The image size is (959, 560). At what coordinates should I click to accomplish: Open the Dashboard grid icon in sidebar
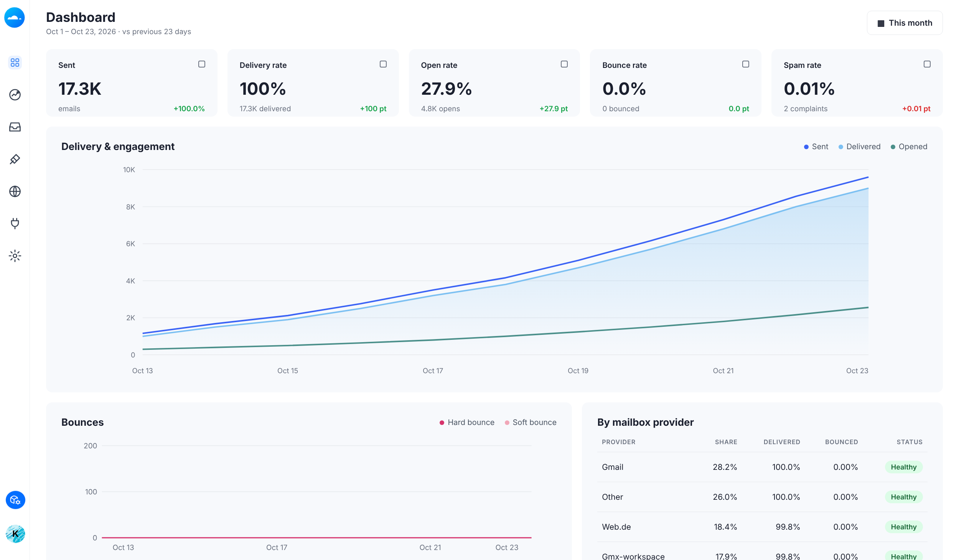point(15,63)
